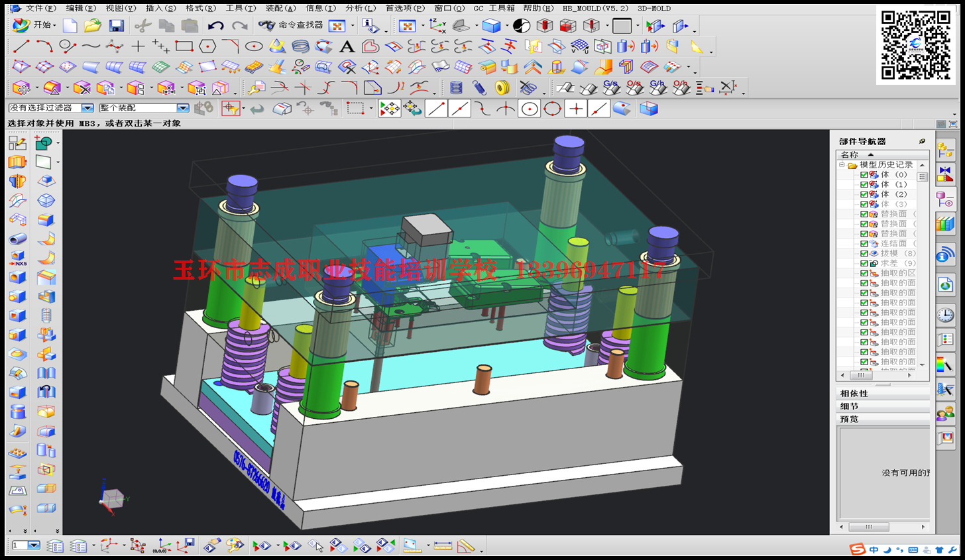The image size is (965, 560).
Task: Expand the 预览 panel section
Action: (883, 419)
